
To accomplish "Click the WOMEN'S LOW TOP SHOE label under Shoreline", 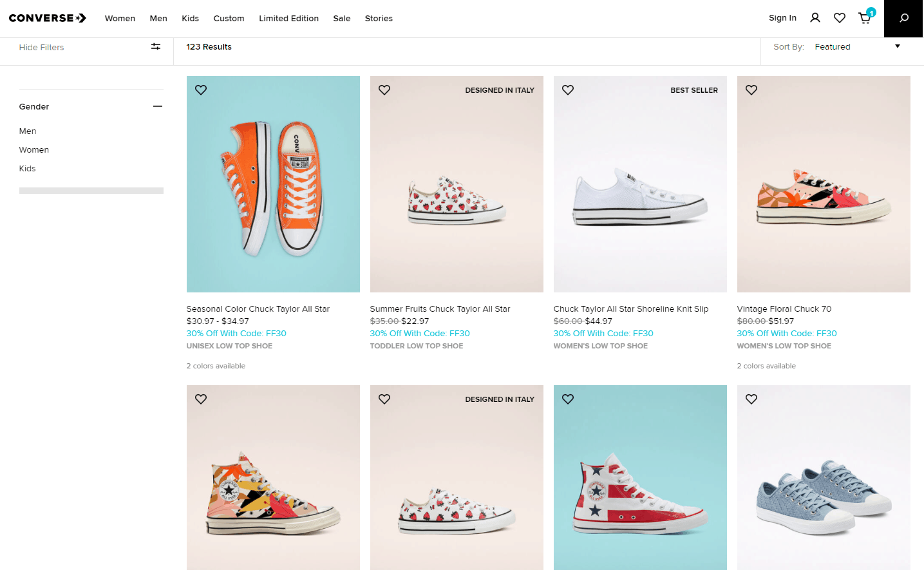I will (601, 346).
